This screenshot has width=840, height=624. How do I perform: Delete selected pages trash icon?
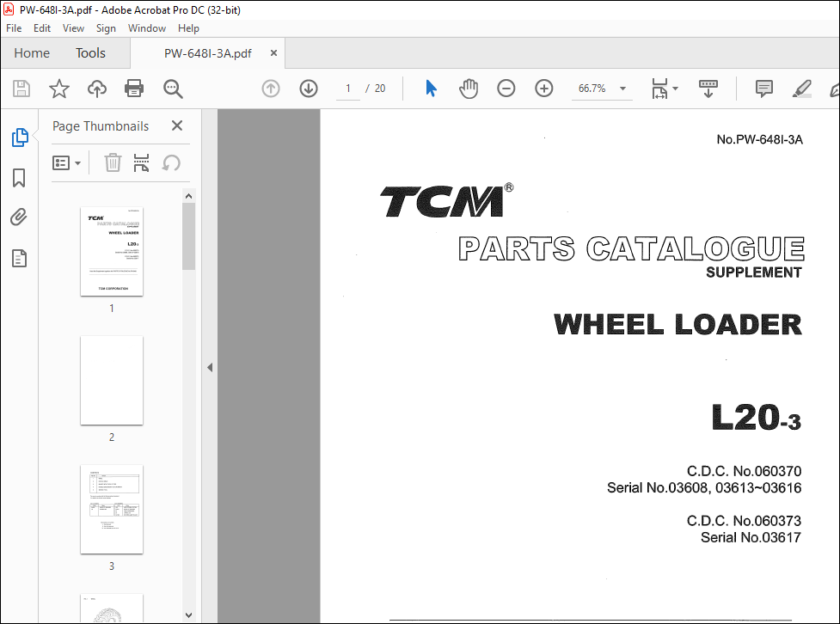tap(113, 162)
